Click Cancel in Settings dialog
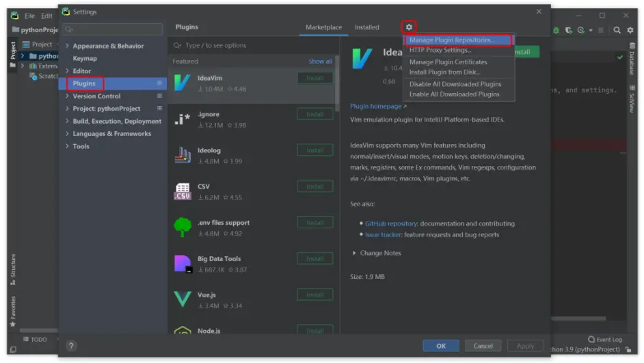Viewport: 644px width, 363px height. 483,346
